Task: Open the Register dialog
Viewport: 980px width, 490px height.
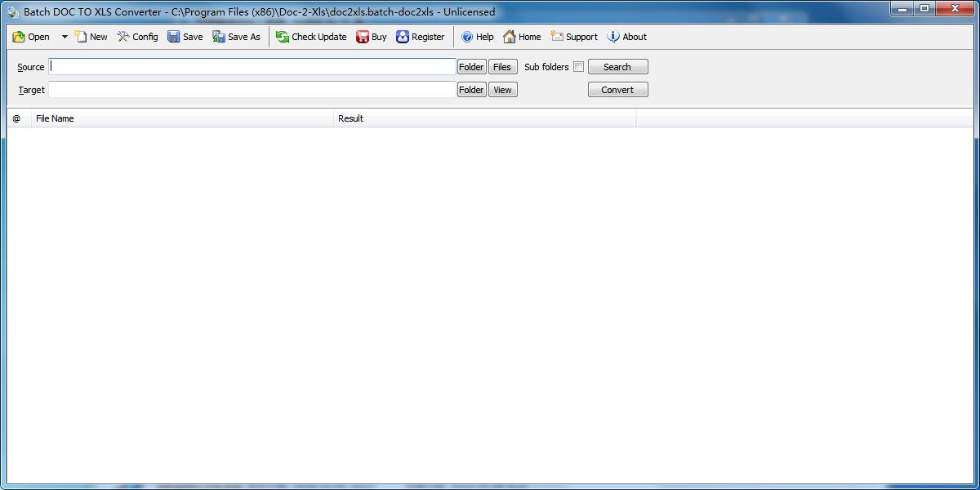Action: (x=421, y=37)
